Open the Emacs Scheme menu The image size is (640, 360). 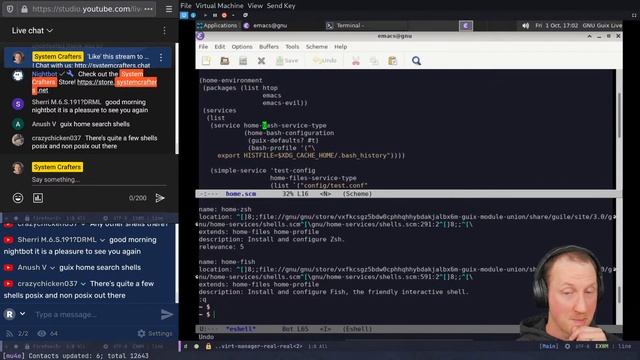pos(316,47)
